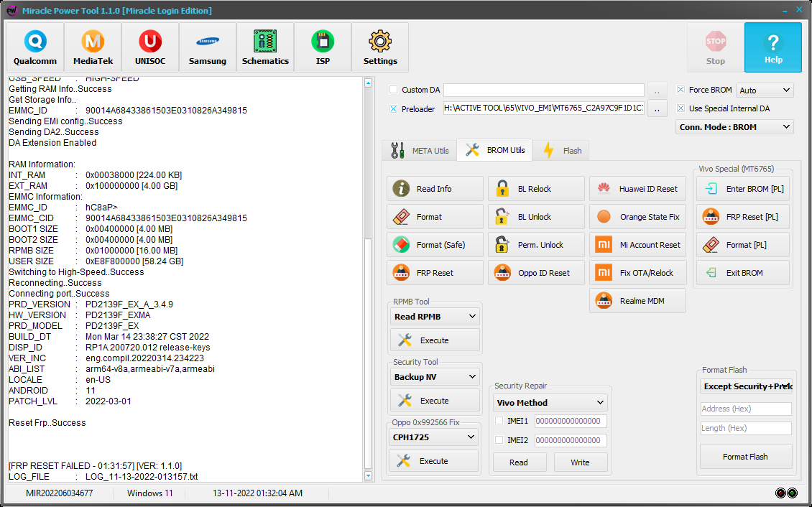Check the IMEI1 checkbox
This screenshot has height=507, width=812.
point(499,421)
